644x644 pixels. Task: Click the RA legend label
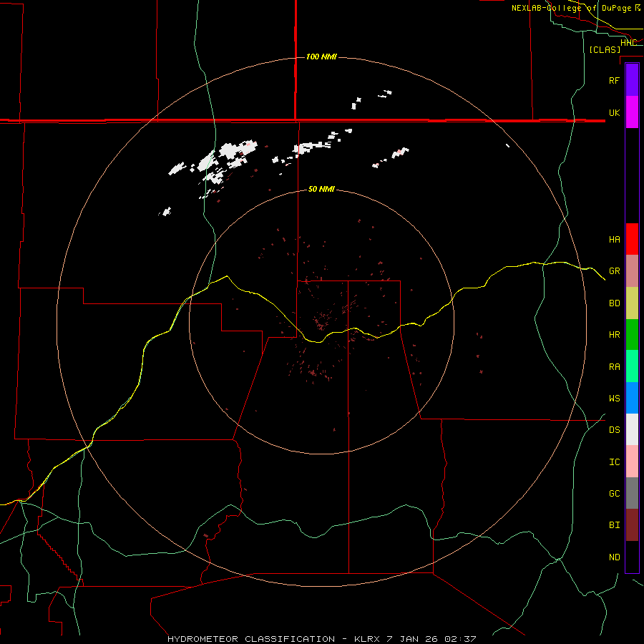614,367
